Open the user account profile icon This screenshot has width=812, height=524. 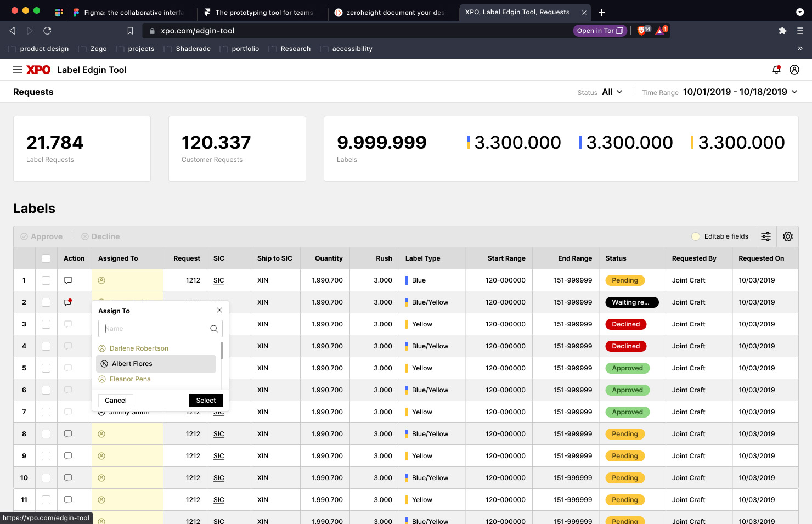click(794, 70)
